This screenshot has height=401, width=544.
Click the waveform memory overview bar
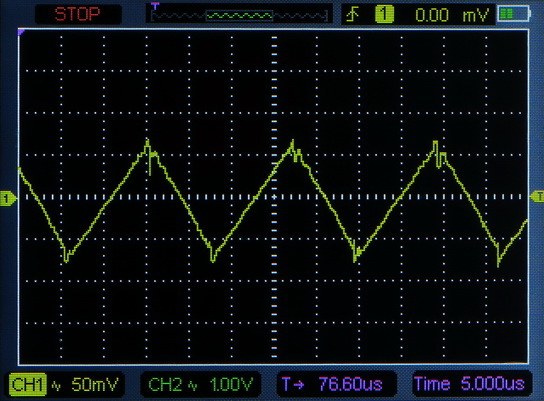click(239, 15)
